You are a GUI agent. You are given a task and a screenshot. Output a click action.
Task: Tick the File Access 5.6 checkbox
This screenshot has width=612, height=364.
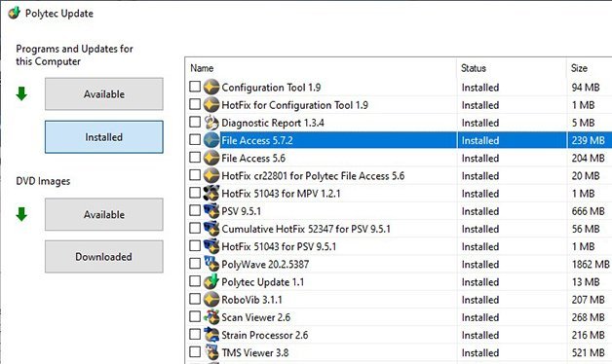click(195, 157)
